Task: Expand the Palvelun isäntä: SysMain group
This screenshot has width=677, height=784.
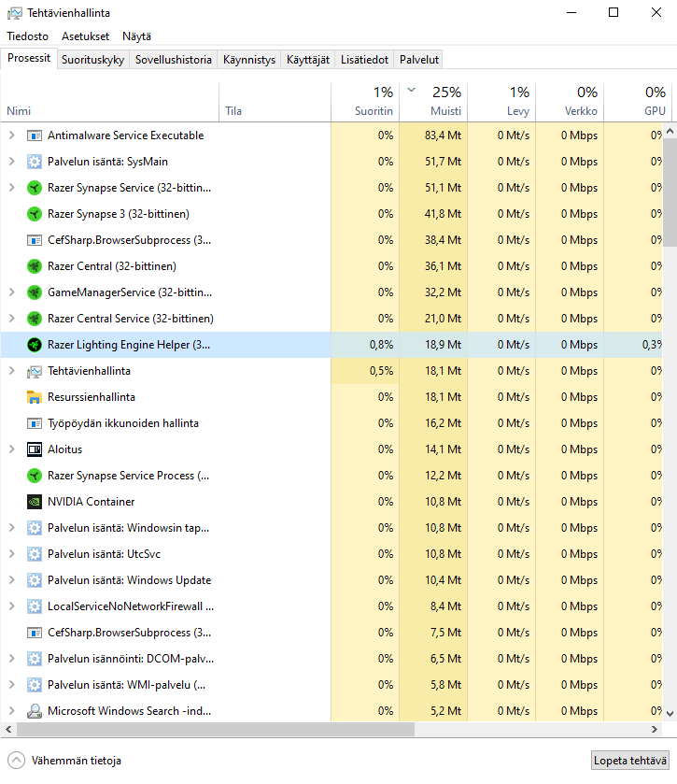Action: coord(12,161)
